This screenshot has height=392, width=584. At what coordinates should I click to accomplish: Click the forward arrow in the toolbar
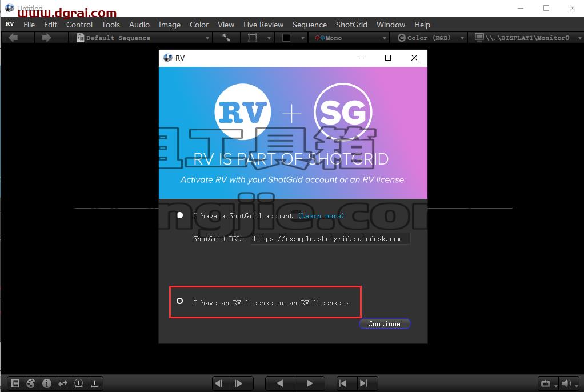(46, 38)
